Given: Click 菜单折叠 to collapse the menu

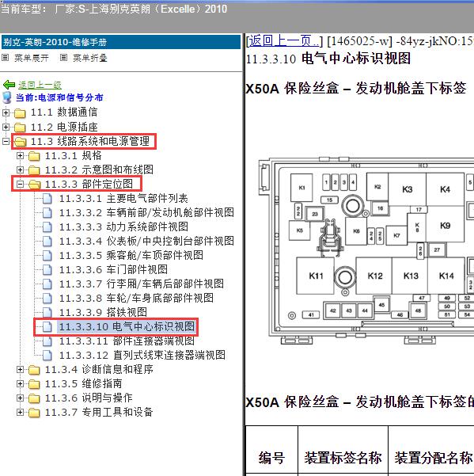Looking at the screenshot, I should pos(90,58).
